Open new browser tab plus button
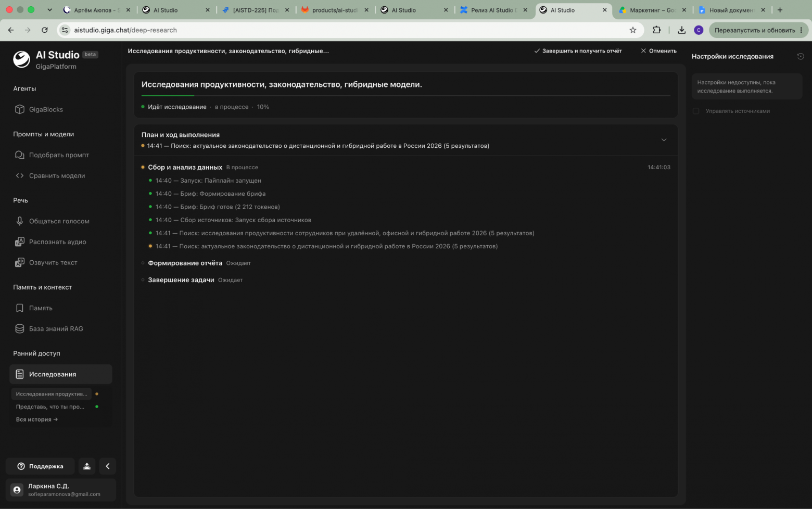 coord(780,10)
